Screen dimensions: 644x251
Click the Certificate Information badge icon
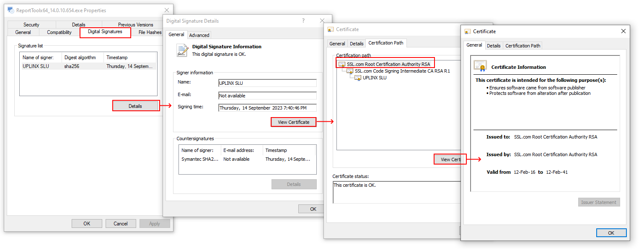pyautogui.click(x=480, y=66)
